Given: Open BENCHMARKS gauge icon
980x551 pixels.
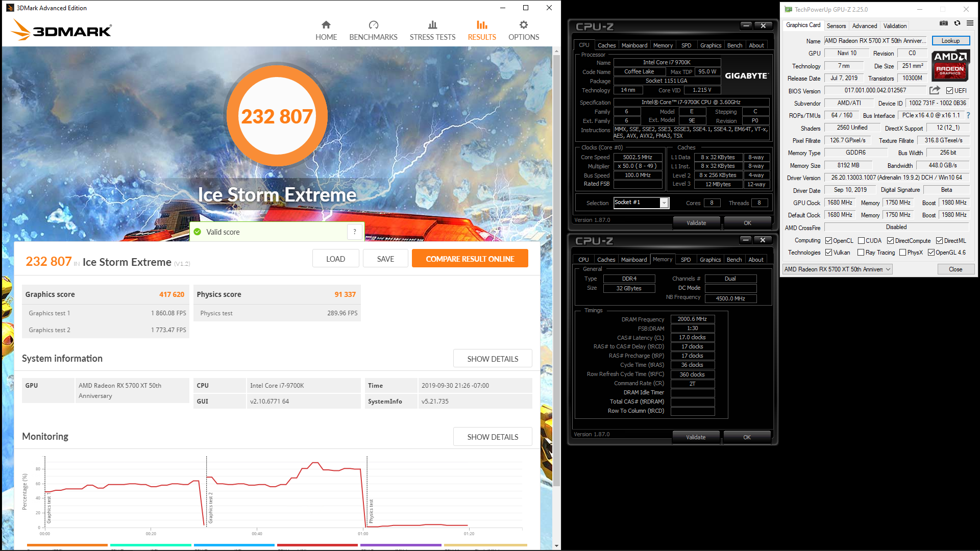Looking at the screenshot, I should point(373,24).
